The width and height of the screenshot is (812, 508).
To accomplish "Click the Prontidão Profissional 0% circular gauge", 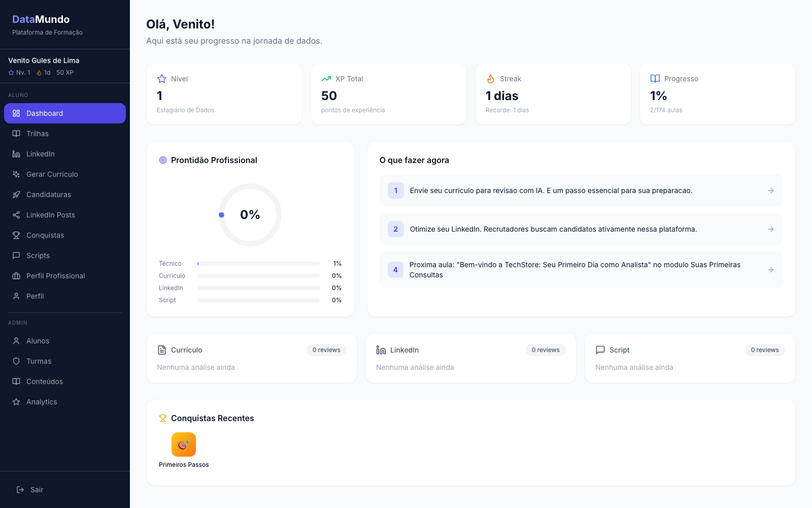I will click(250, 215).
